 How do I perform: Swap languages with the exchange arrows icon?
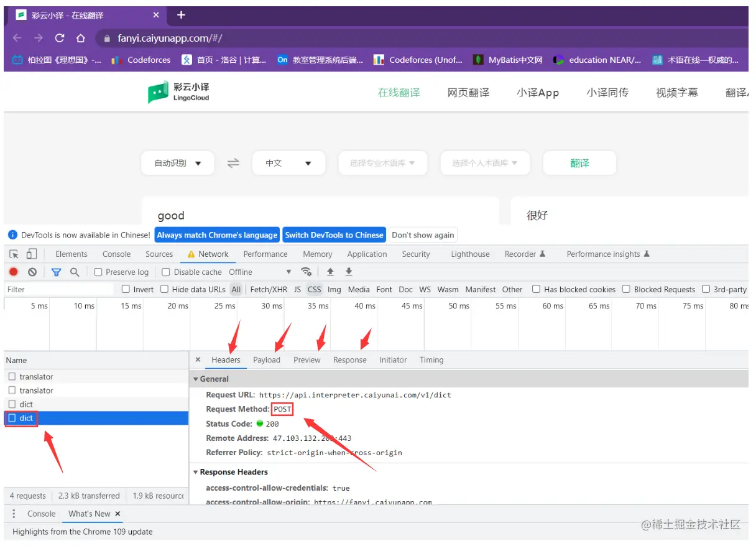233,163
